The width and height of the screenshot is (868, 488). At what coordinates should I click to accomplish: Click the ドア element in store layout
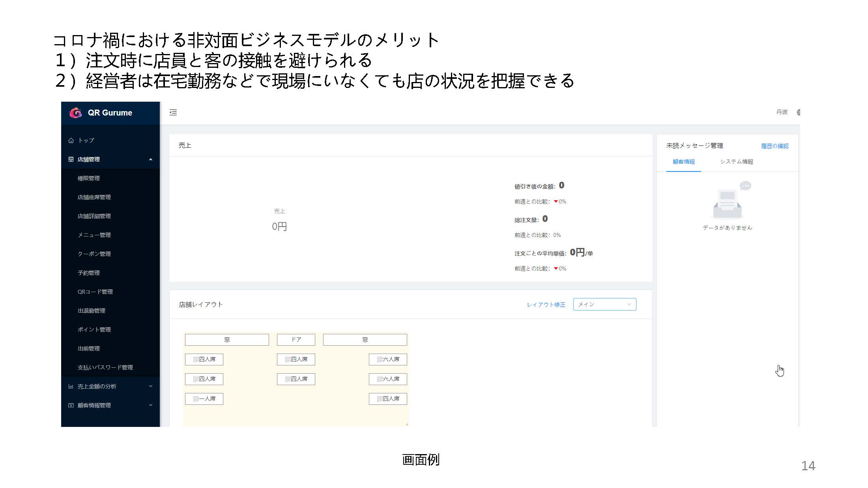pyautogui.click(x=296, y=339)
